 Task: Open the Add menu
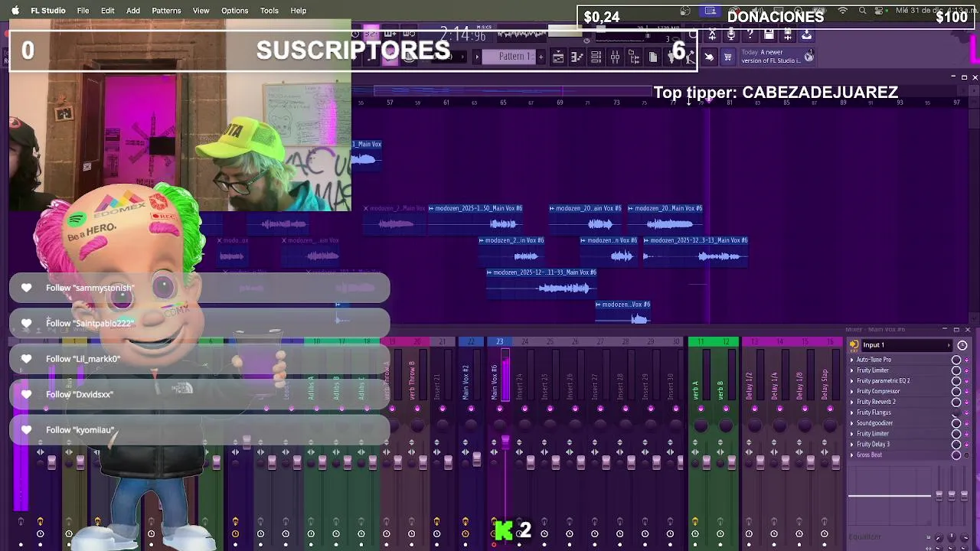click(133, 11)
